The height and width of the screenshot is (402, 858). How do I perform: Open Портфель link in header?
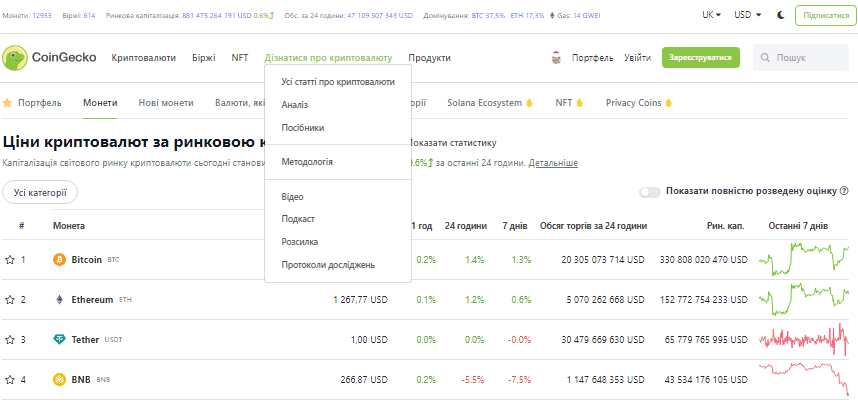pos(593,57)
